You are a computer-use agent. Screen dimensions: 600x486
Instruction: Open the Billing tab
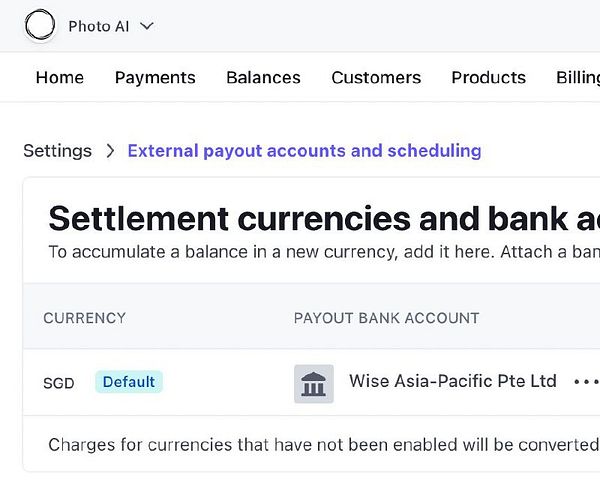coord(578,77)
